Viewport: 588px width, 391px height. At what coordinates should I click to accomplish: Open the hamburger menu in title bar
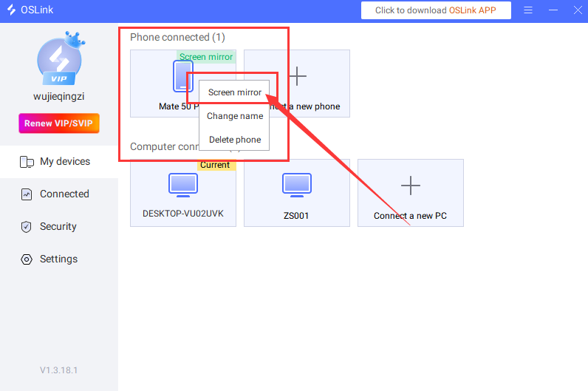[x=528, y=10]
